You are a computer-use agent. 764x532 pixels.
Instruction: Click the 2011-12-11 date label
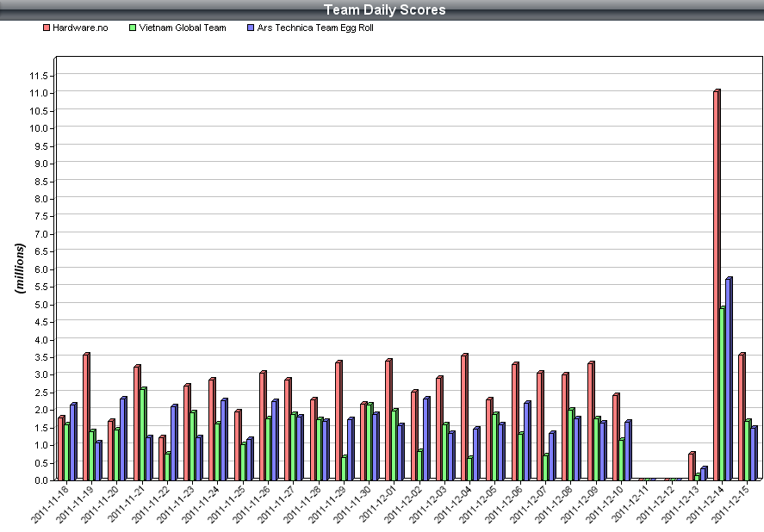(x=630, y=503)
